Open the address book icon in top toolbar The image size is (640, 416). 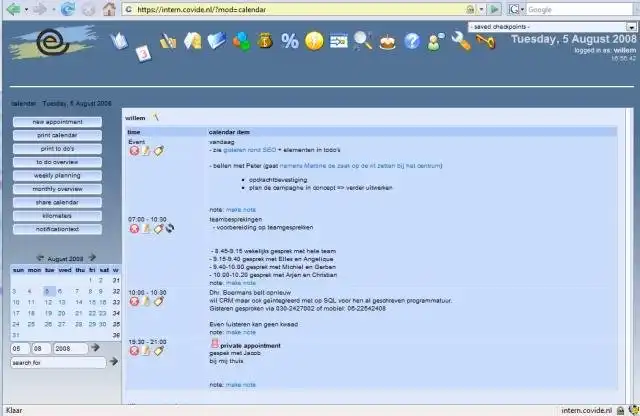point(119,41)
